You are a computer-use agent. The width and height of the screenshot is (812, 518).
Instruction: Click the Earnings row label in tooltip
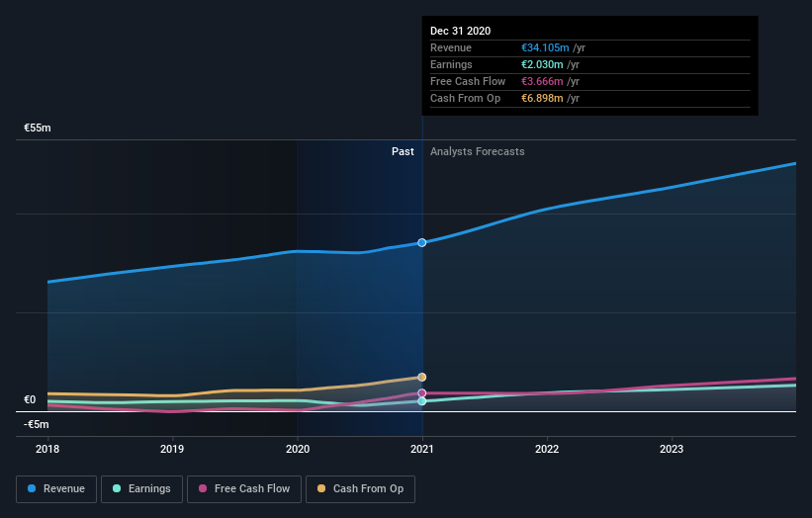(x=451, y=64)
